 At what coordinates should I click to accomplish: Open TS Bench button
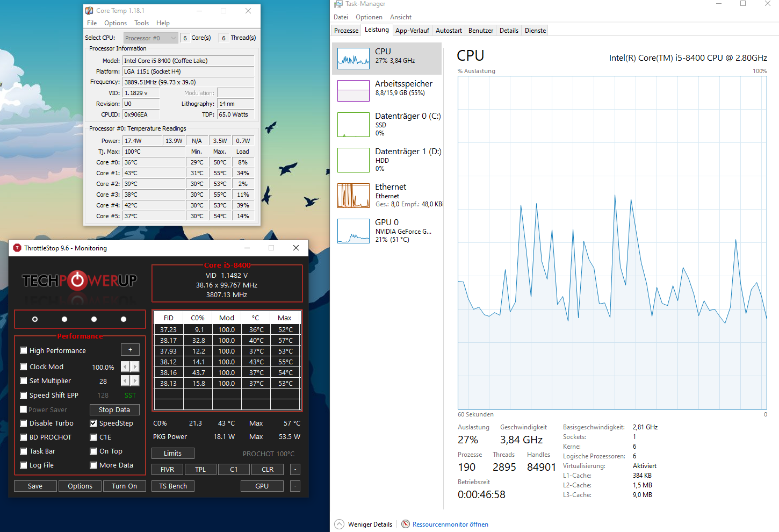click(173, 486)
